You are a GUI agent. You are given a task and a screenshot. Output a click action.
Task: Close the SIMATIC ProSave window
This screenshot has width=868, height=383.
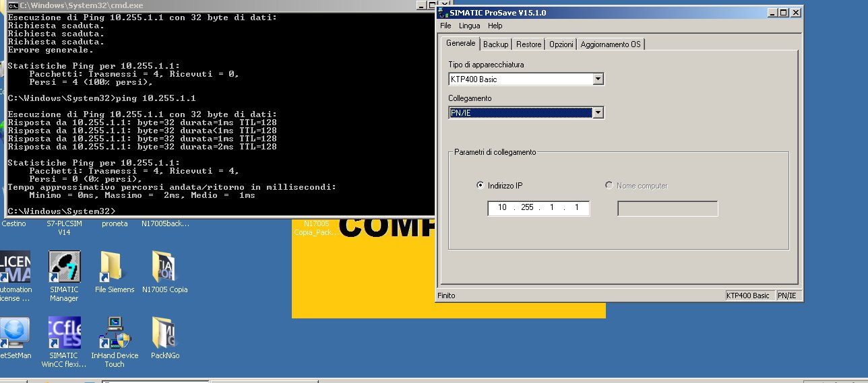(796, 13)
